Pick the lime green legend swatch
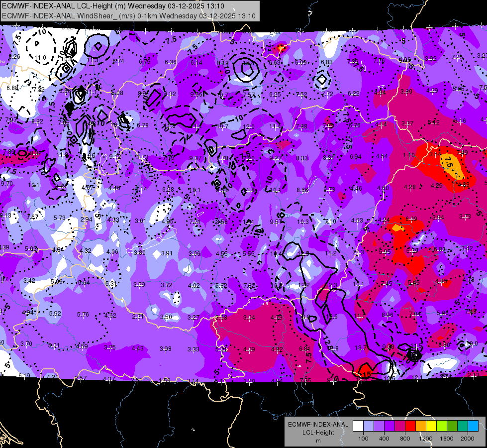Screen dimensions: 487x448 pos(442,426)
